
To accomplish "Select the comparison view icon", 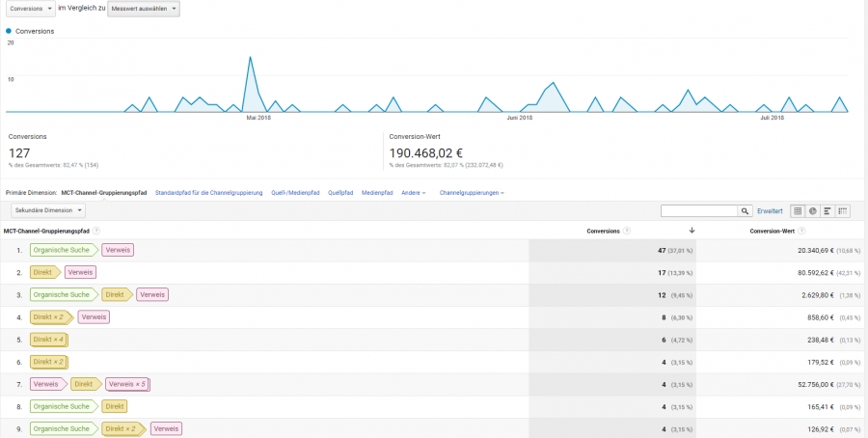I will tap(843, 210).
